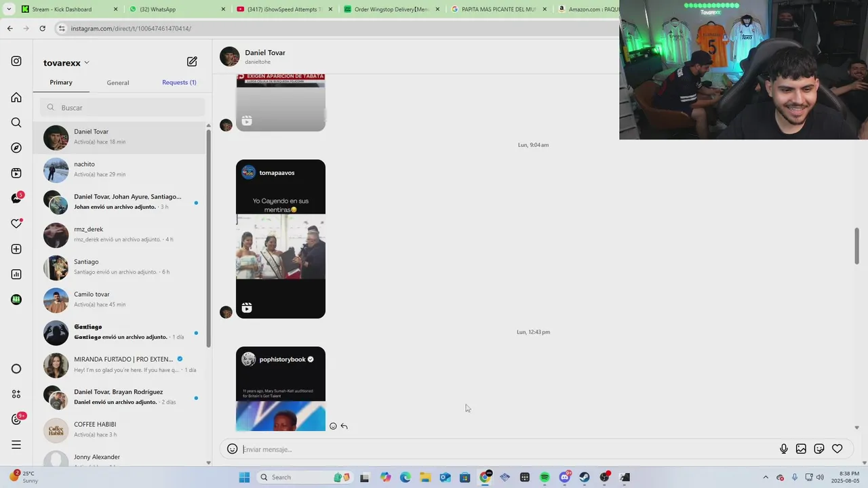
Task: Click the microphone voice clip icon
Action: pyautogui.click(x=783, y=449)
